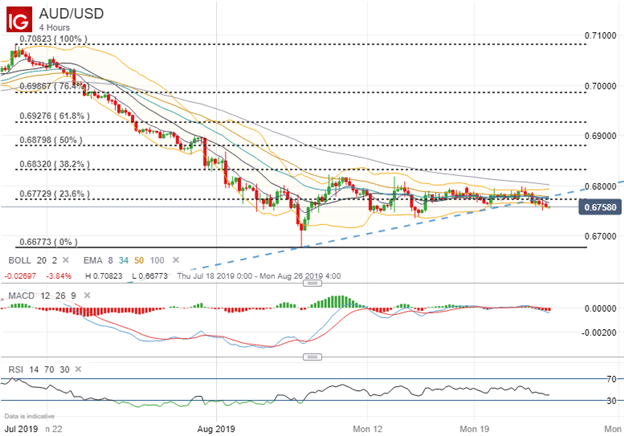The height and width of the screenshot is (436, 624).
Task: Select the 0.67729 (23.6%) Fibonacci level
Action: point(55,194)
